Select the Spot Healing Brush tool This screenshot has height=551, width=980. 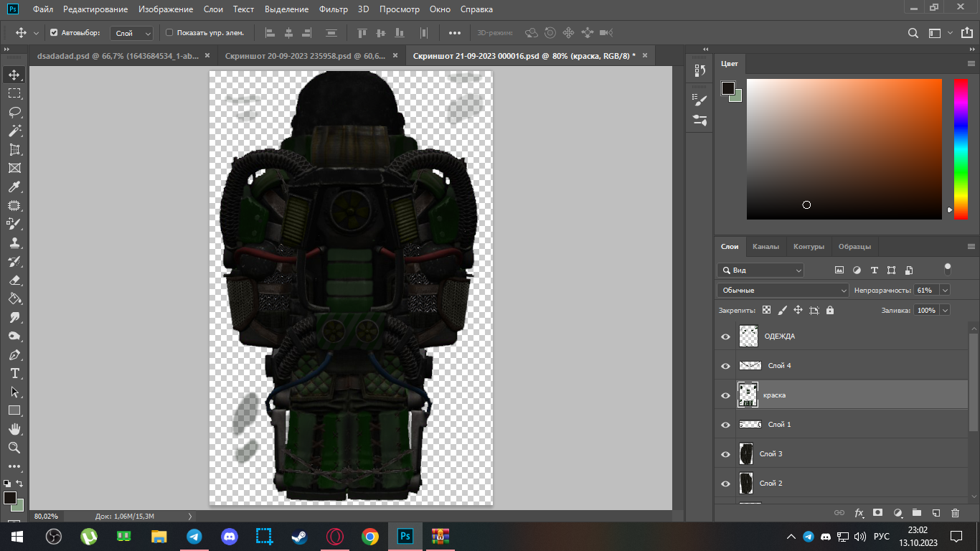(14, 205)
